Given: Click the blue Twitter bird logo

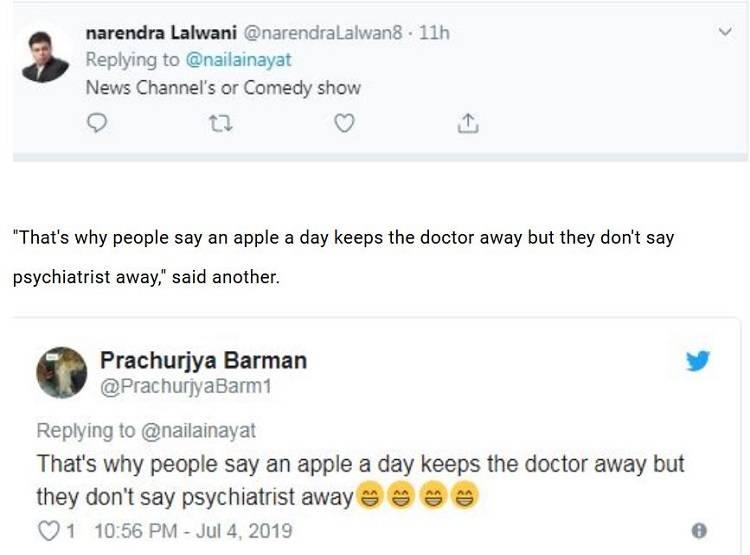Looking at the screenshot, I should pyautogui.click(x=698, y=361).
